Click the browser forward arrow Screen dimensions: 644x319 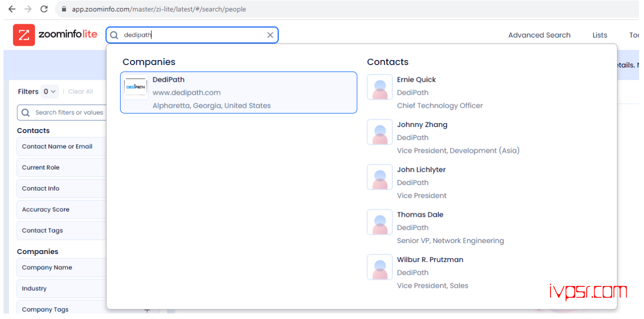pos(28,9)
